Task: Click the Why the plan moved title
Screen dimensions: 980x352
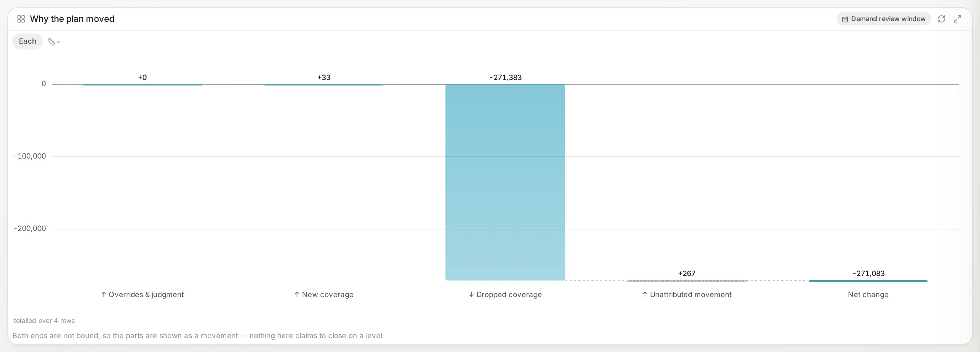Action: [x=72, y=19]
